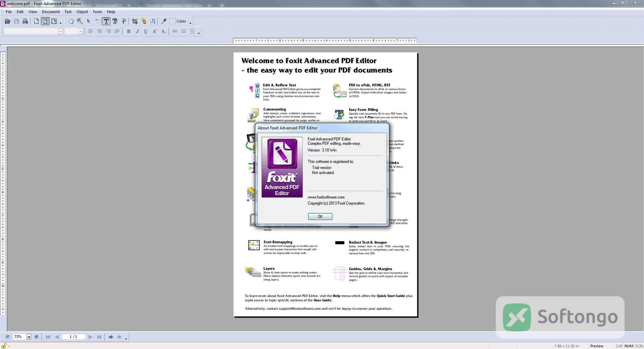644x349 pixels.
Task: Click the previous view back arrow
Action: tap(111, 337)
